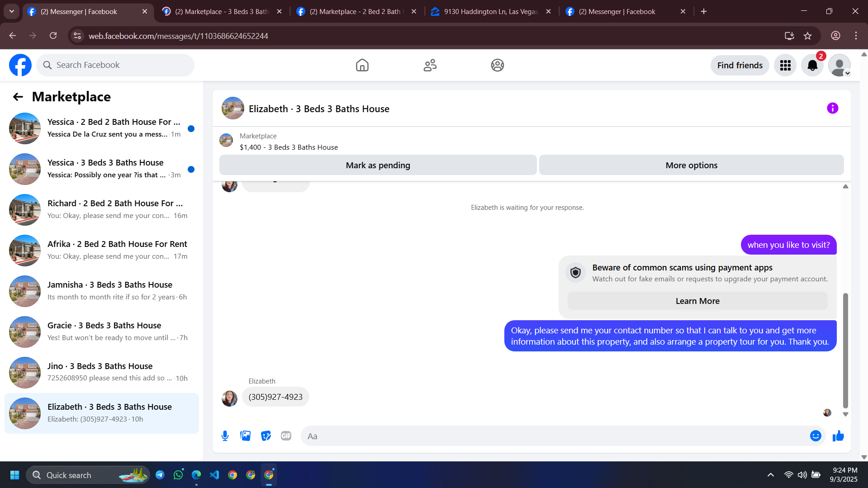Open Gracie 3 Beds 3 Baths conversation
Image resolution: width=868 pixels, height=488 pixels.
pos(102,332)
